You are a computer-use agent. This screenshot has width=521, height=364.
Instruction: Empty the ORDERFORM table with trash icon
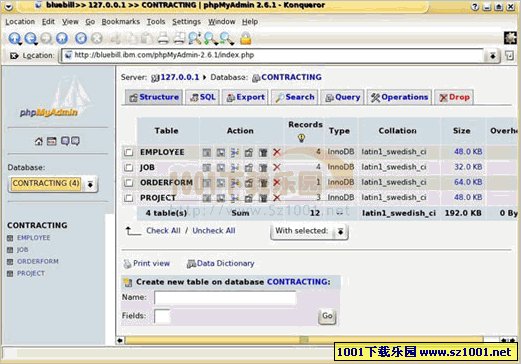point(263,183)
